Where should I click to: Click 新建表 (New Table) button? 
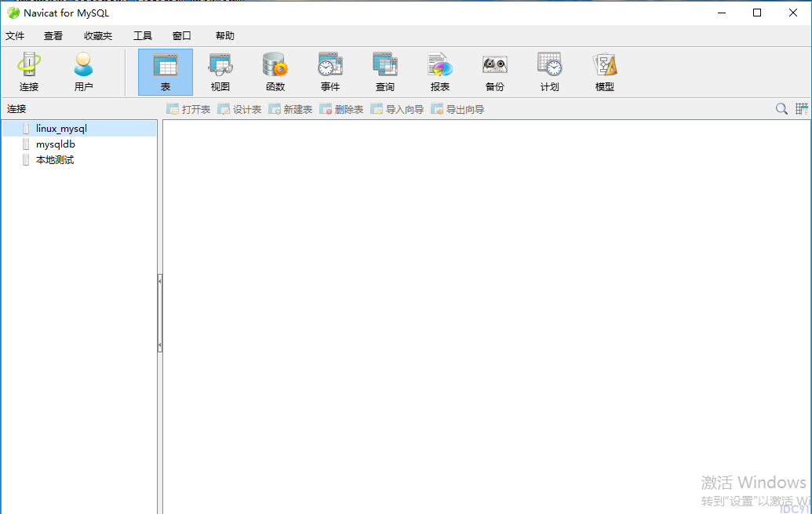(290, 109)
